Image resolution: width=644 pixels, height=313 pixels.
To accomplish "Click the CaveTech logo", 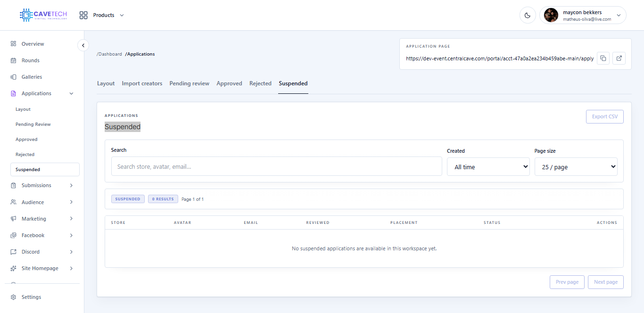I will (x=43, y=15).
